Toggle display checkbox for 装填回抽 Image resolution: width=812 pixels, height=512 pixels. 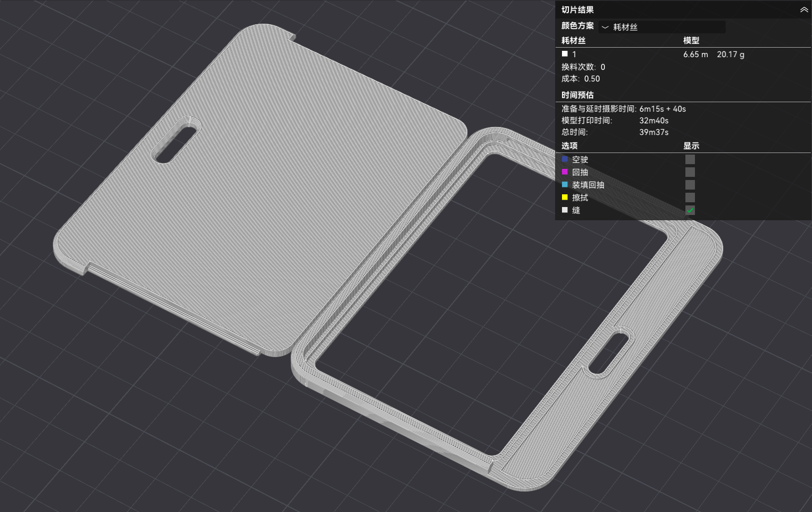point(690,185)
